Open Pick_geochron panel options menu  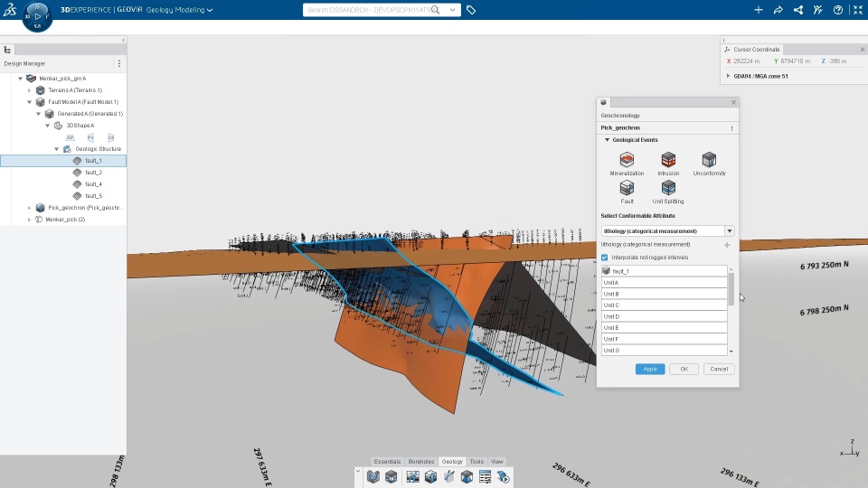click(731, 128)
